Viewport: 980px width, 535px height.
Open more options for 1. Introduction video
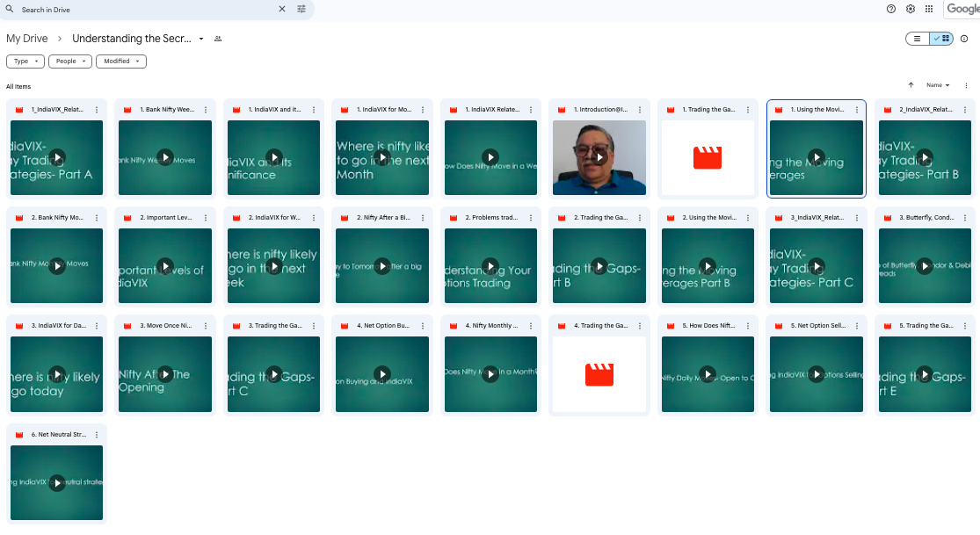[x=639, y=110]
